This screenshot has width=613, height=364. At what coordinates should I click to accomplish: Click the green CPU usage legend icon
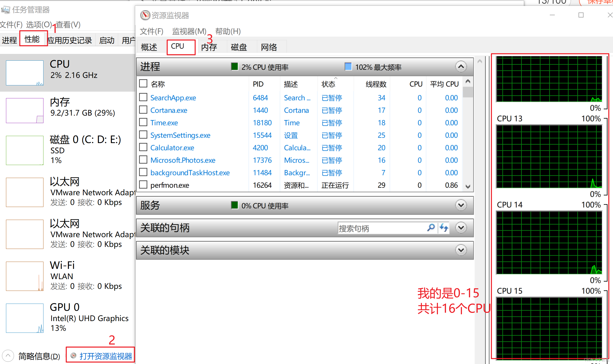(234, 67)
